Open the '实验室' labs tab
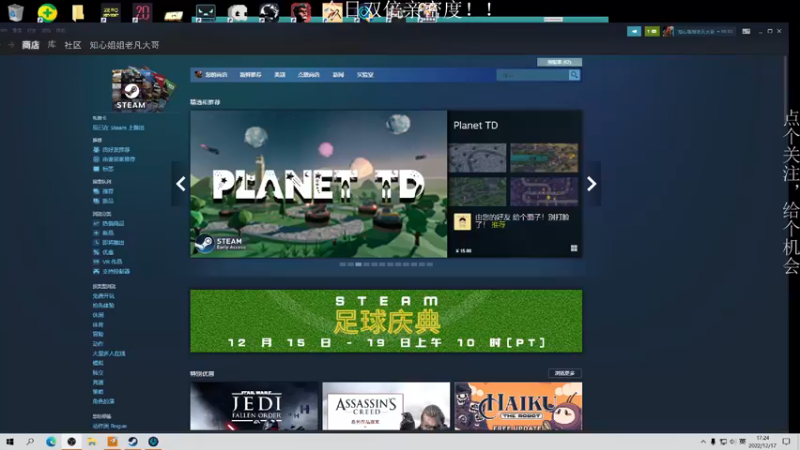 tap(365, 75)
